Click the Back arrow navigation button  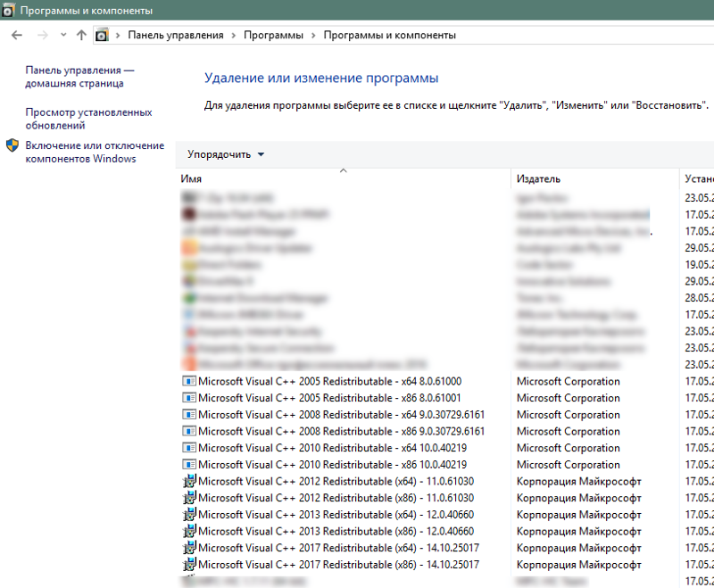coord(17,35)
